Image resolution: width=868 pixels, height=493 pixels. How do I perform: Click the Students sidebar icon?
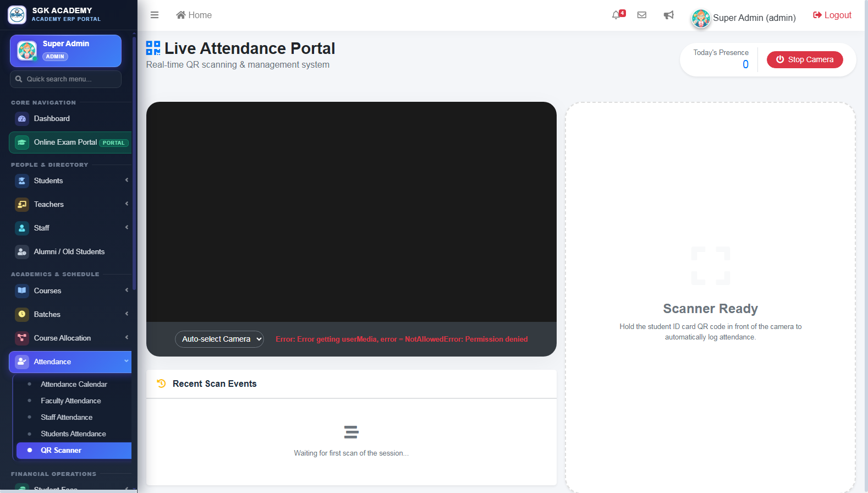[22, 181]
